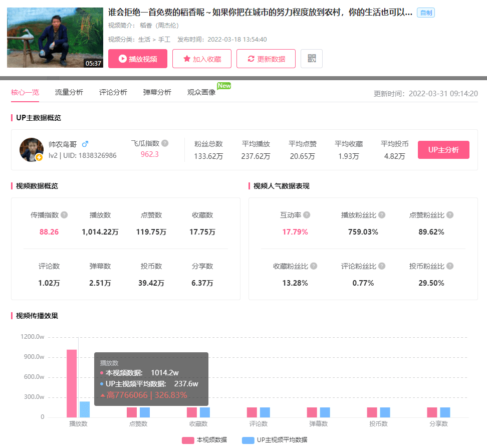
Task: Click the 点赞数 value 119.75万
Action: [151, 232]
